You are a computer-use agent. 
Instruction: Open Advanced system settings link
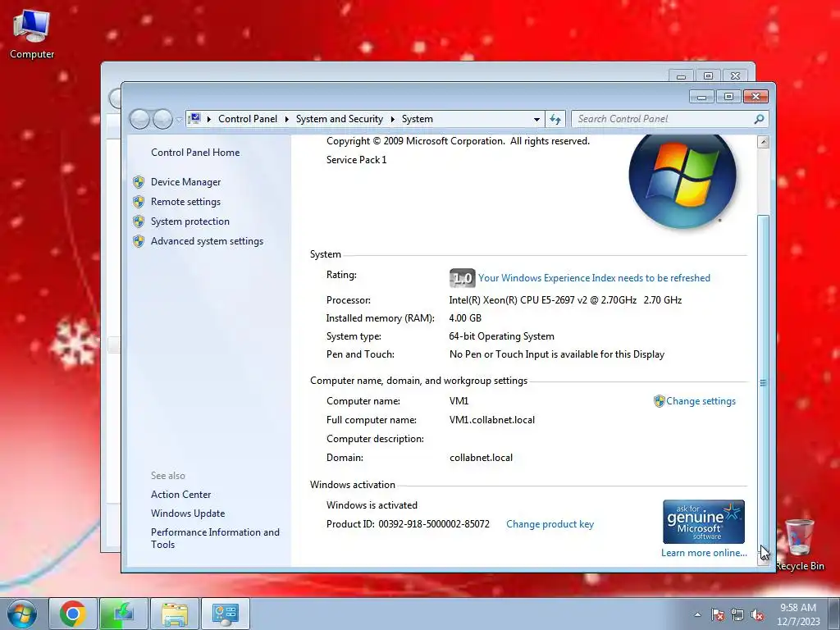[208, 242]
